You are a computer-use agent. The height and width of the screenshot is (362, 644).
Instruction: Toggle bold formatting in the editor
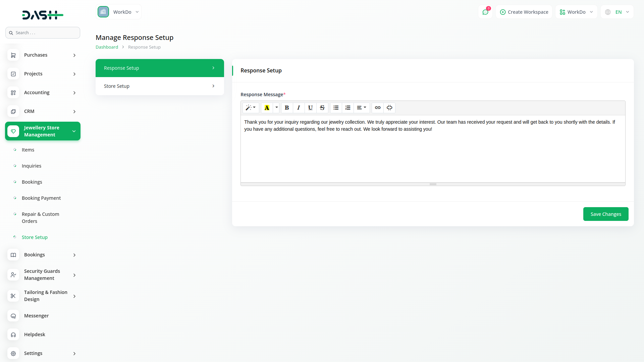(x=287, y=108)
